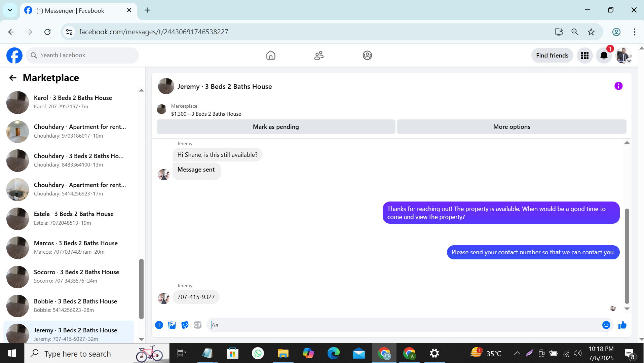Open the volume control in system tray
Image resolution: width=644 pixels, height=363 pixels.
click(578, 353)
